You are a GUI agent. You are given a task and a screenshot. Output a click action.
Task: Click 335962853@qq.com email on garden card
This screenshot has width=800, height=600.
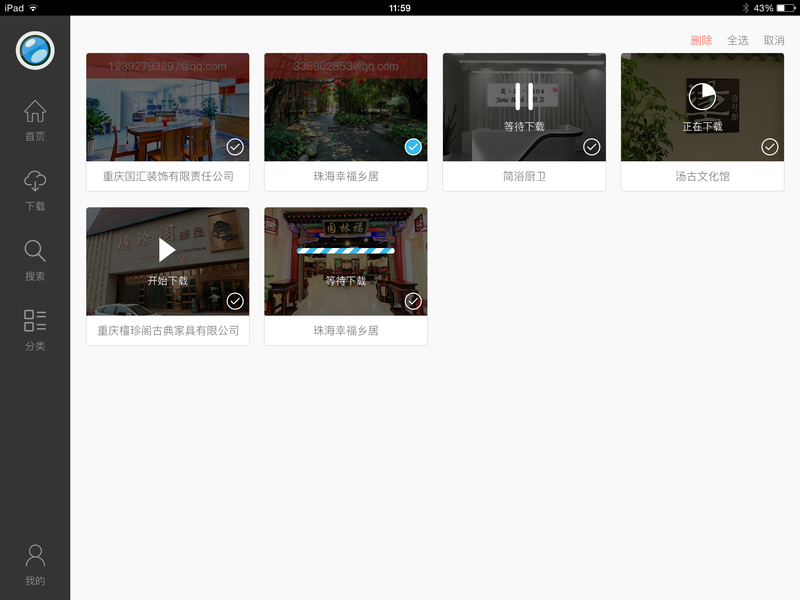click(x=346, y=66)
